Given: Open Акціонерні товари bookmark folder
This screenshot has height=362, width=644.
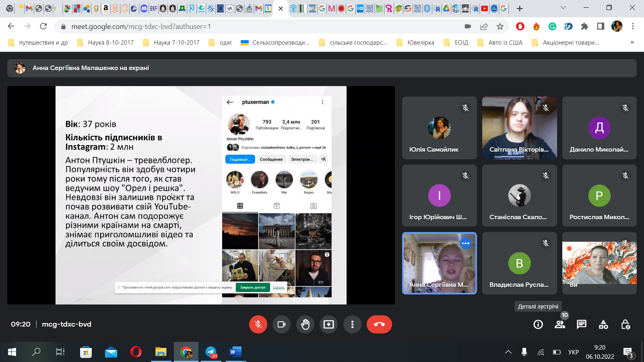Looking at the screenshot, I should 566,43.
